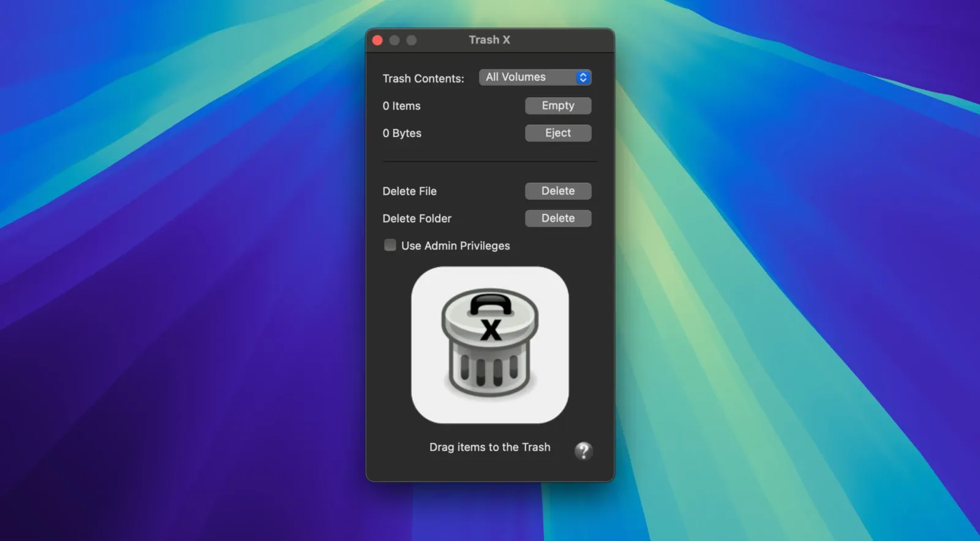Click the 0 Bytes size label
The image size is (980, 541).
(402, 133)
